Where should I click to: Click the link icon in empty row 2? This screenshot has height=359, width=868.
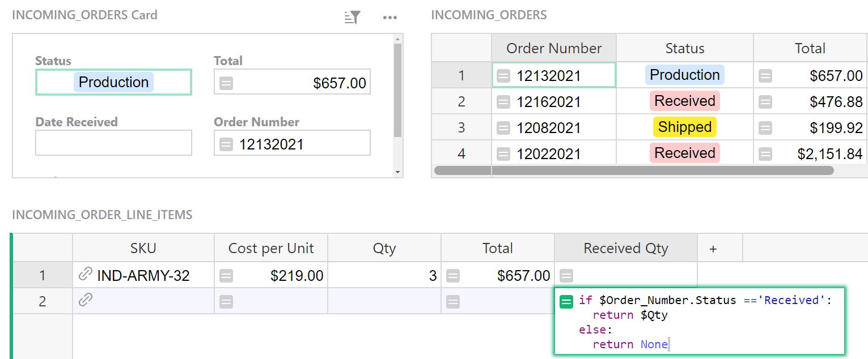[85, 301]
